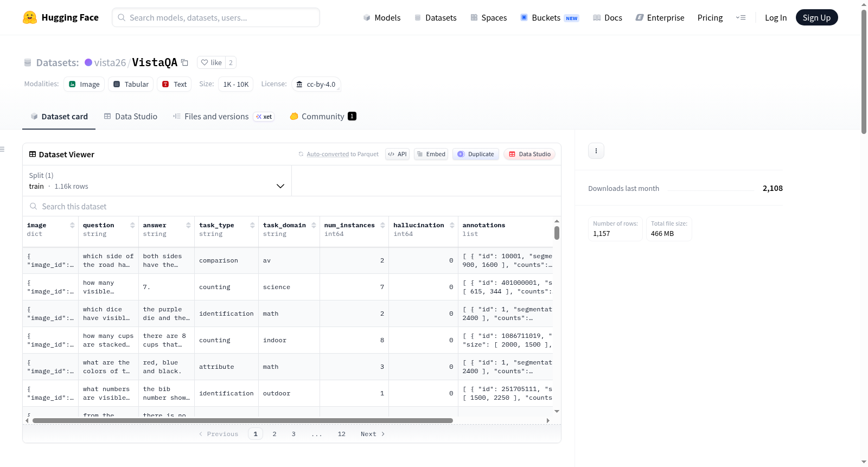Expand the Split train dropdown

click(x=157, y=181)
